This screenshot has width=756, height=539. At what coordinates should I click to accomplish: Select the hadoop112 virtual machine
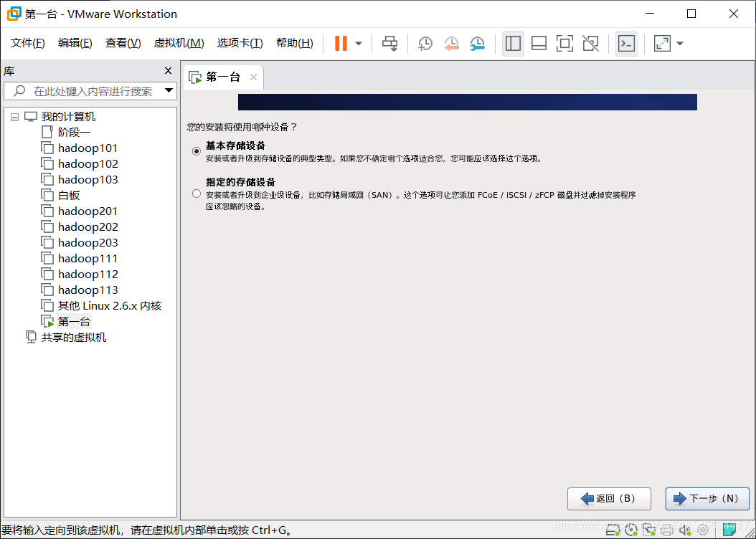point(88,274)
